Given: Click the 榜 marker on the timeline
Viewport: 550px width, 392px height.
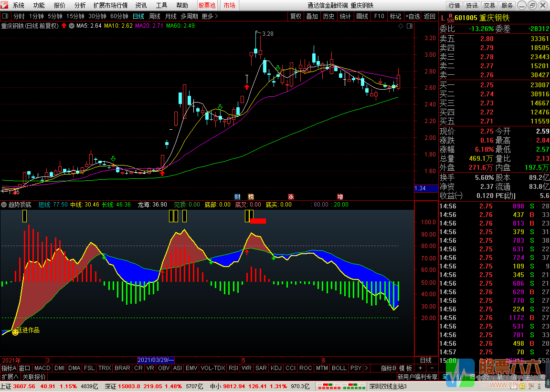Looking at the screenshot, I should coord(251,196).
